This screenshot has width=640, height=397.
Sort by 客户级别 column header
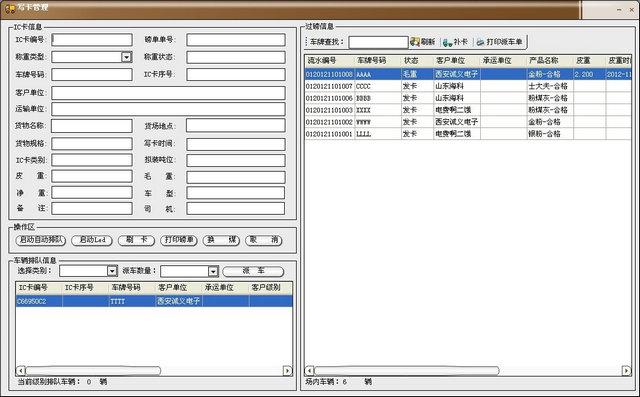(271, 287)
